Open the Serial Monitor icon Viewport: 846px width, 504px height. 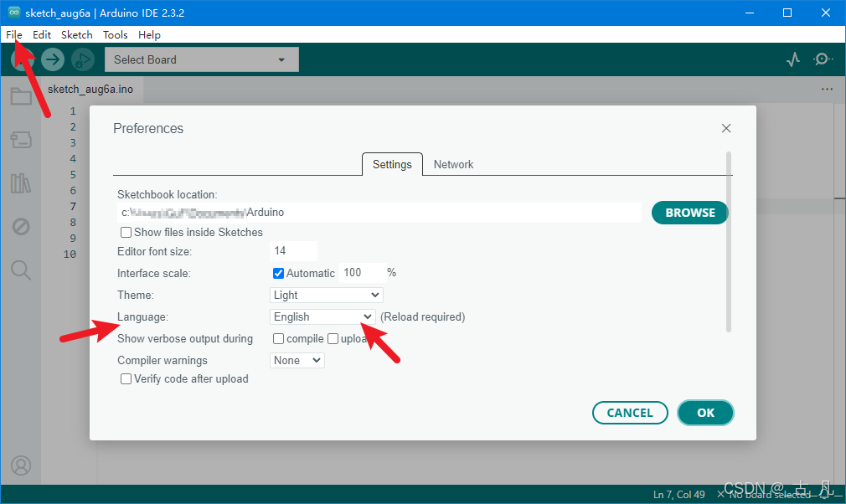click(x=823, y=59)
